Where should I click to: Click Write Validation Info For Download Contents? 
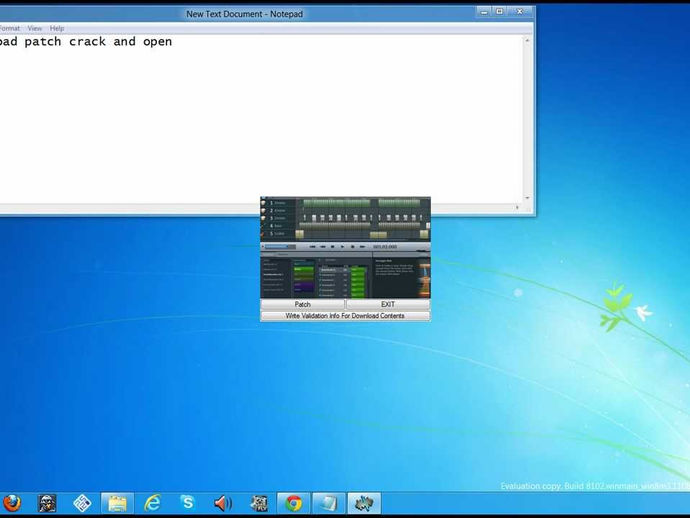click(x=345, y=316)
